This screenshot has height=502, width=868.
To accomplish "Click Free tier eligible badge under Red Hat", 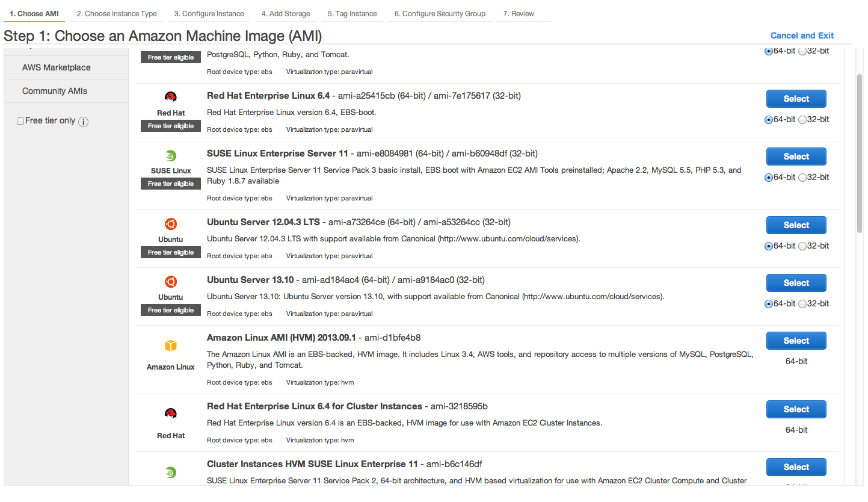I will (x=171, y=126).
